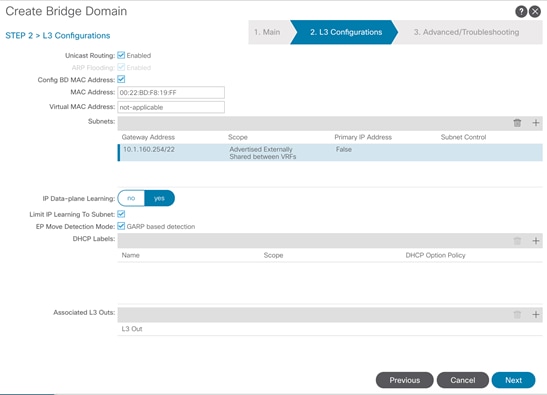The width and height of the screenshot is (547, 395).
Task: Set IP Data-plane Learning to yes
Action: tap(159, 198)
